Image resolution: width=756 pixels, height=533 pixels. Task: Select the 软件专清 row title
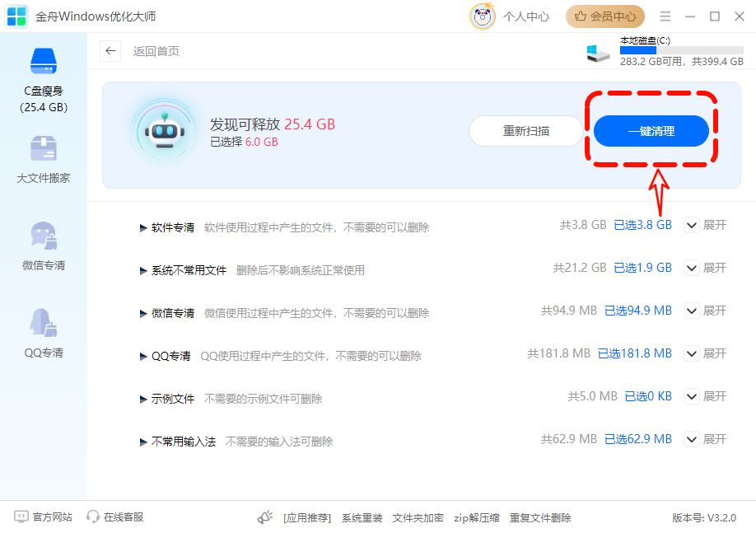(x=173, y=227)
